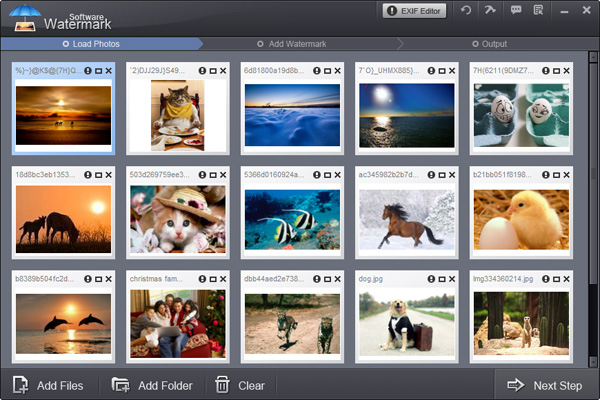The width and height of the screenshot is (600, 400).
Task: Clear all loaded photos
Action: 240,385
